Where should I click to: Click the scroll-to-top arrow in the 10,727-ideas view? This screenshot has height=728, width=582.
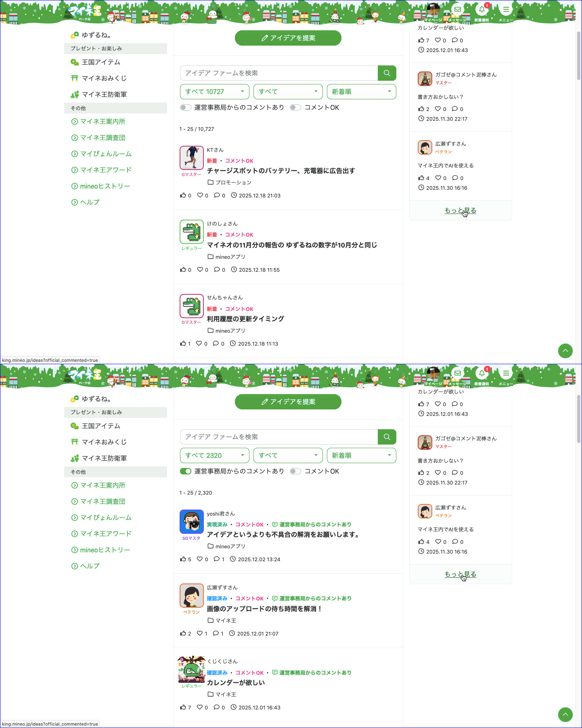[x=565, y=351]
